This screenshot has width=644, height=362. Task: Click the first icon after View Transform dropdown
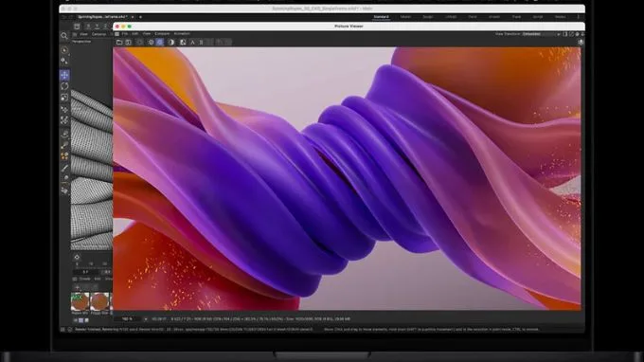click(565, 34)
